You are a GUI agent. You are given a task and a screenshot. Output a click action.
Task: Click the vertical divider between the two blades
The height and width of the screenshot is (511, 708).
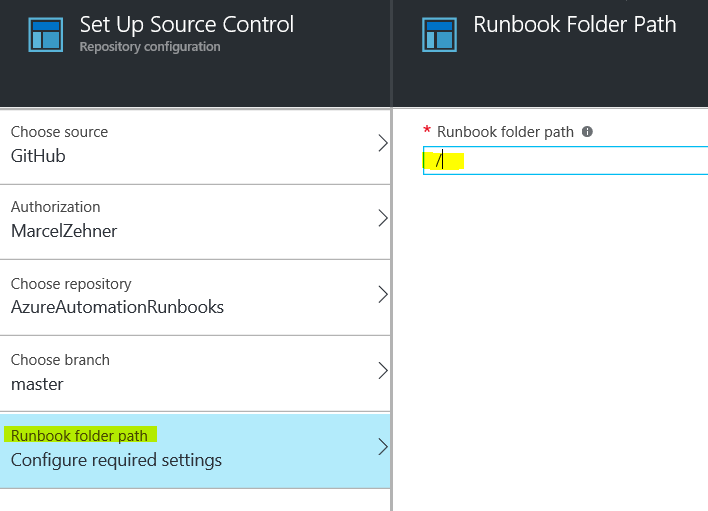tap(392, 300)
